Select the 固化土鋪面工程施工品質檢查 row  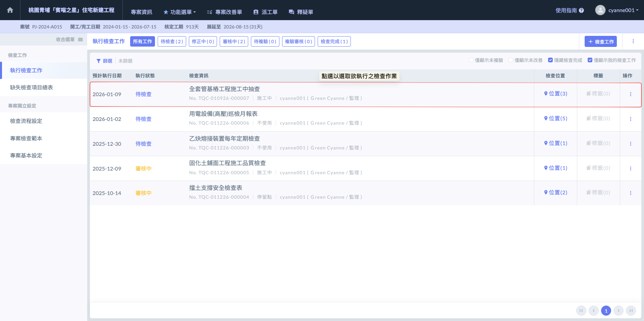(227, 163)
